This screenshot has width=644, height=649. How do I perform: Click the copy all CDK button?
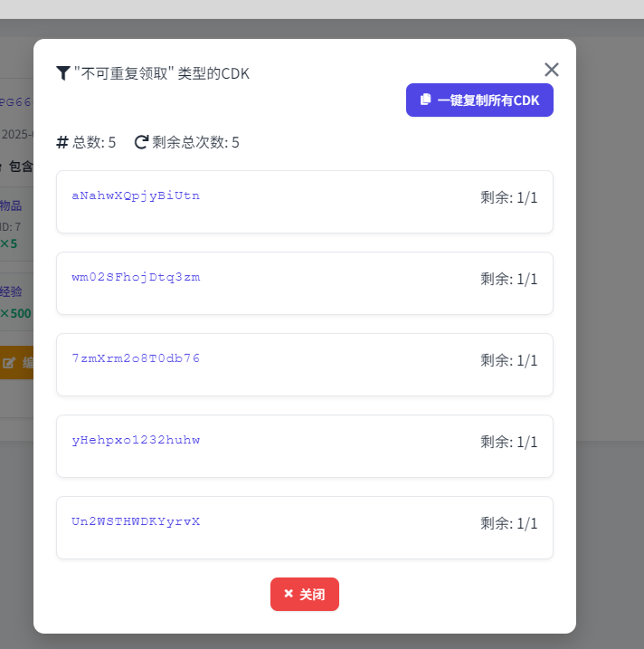click(479, 100)
